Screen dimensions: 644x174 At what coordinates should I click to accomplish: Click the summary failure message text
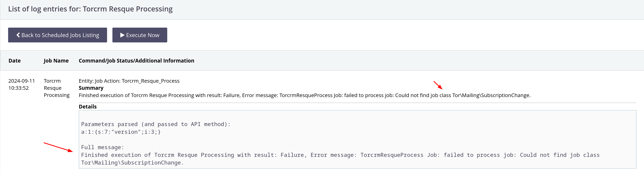pyautogui.click(x=304, y=95)
